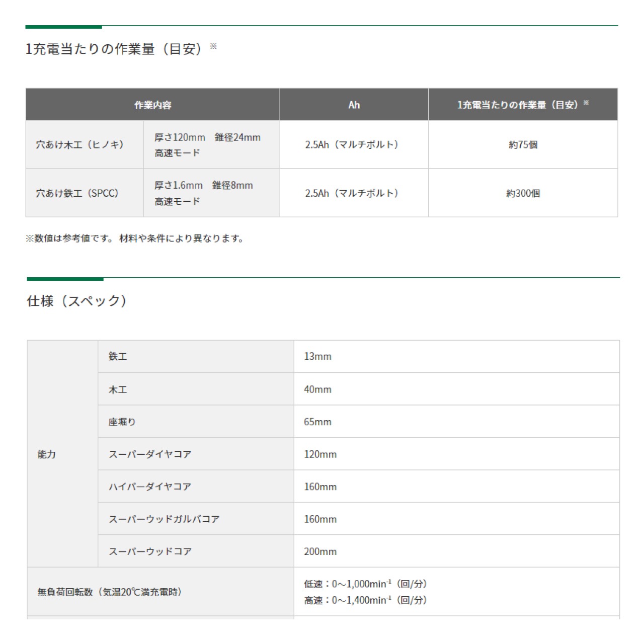
Task: Click the value 40mm
Action: [317, 389]
